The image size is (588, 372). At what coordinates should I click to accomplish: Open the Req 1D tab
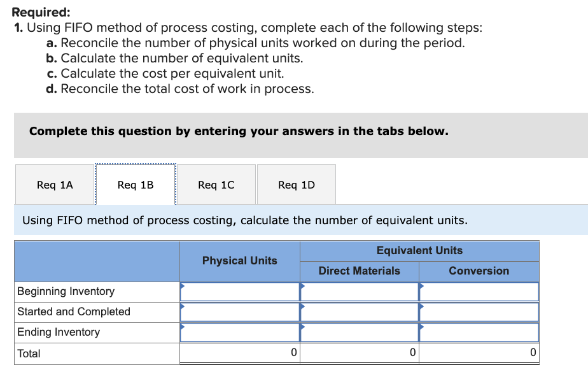pyautogui.click(x=296, y=184)
